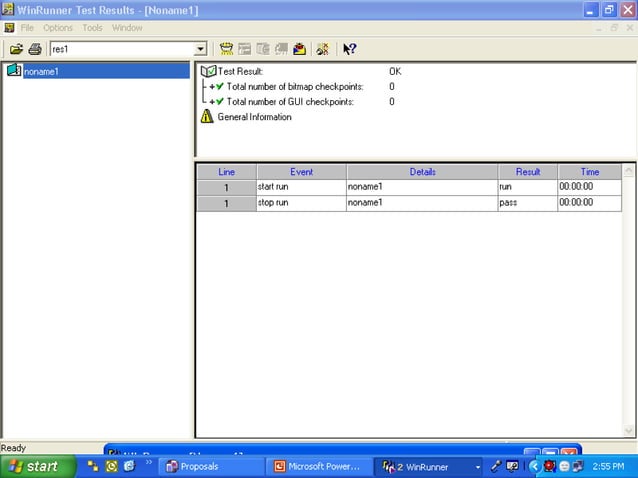Click the time cell of start run row
The height and width of the screenshot is (478, 638).
[590, 187]
